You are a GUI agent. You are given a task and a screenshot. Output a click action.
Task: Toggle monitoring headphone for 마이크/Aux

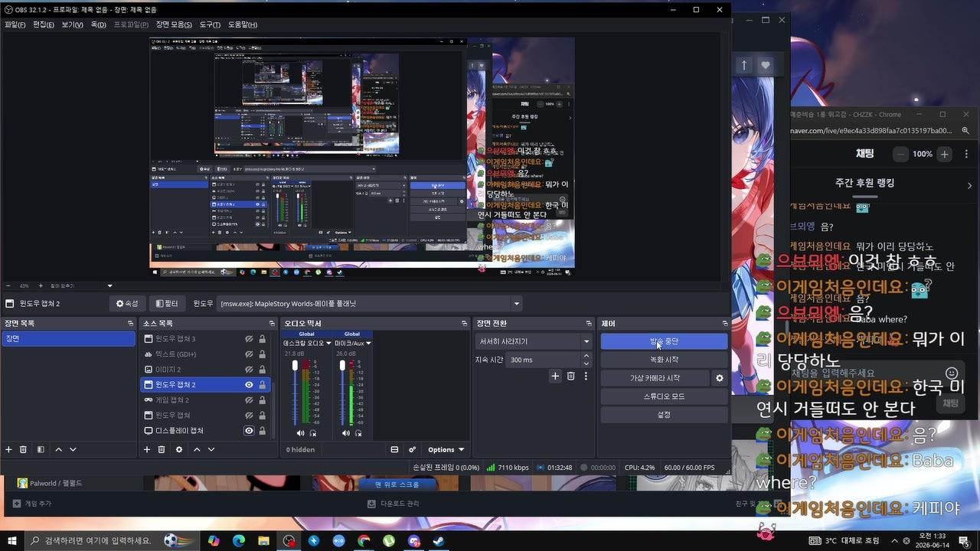pyautogui.click(x=358, y=433)
